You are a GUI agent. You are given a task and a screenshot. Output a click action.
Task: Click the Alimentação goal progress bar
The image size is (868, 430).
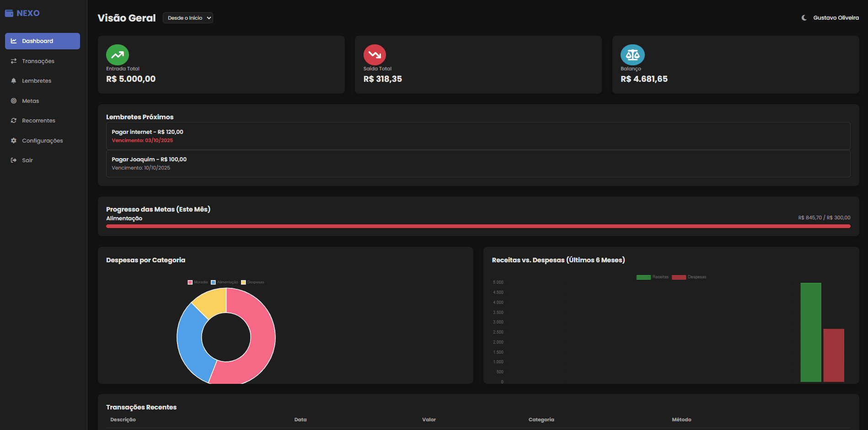click(x=478, y=226)
